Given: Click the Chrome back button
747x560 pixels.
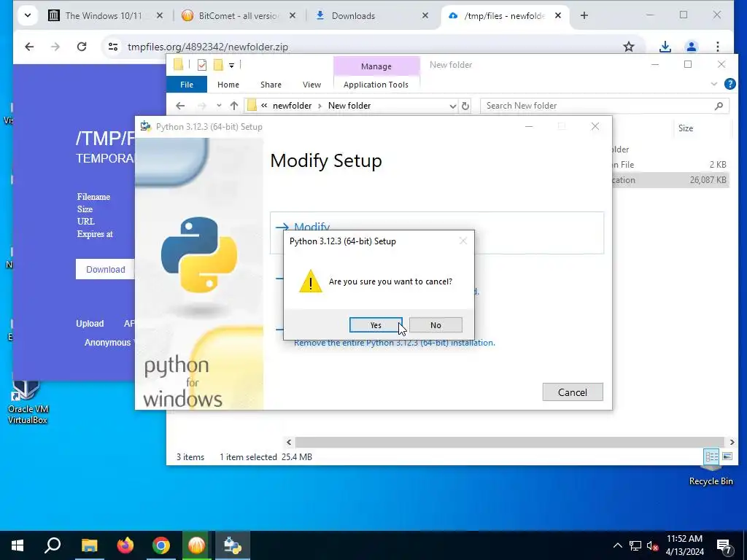Looking at the screenshot, I should pyautogui.click(x=29, y=47).
